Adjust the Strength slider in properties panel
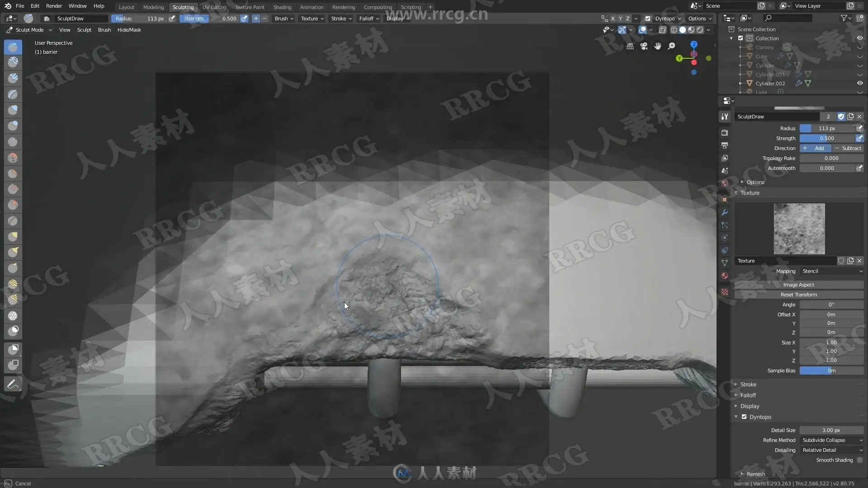The image size is (868, 488). coord(827,138)
